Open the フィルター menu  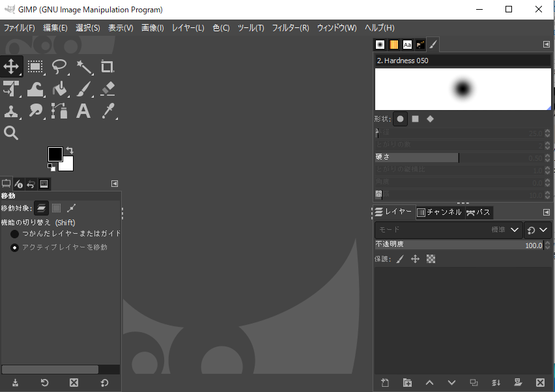(x=289, y=28)
